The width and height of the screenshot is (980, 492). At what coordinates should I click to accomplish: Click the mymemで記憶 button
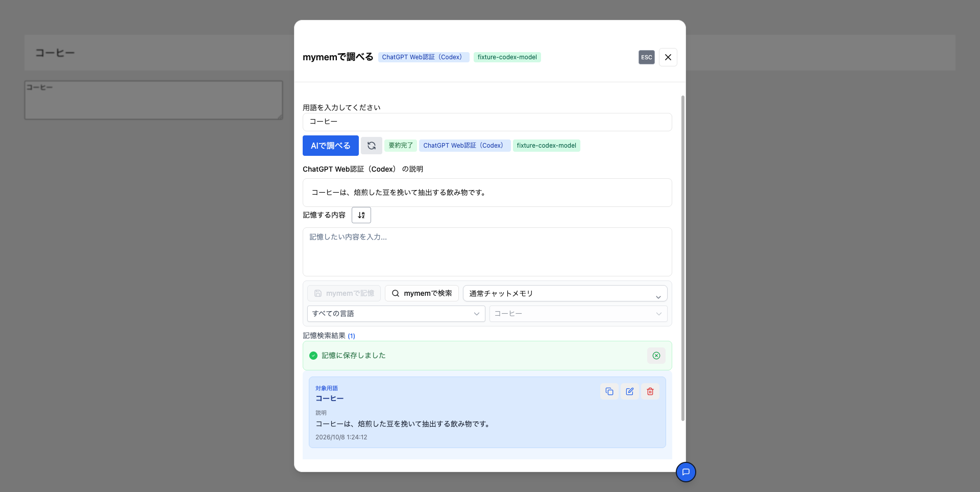(344, 293)
